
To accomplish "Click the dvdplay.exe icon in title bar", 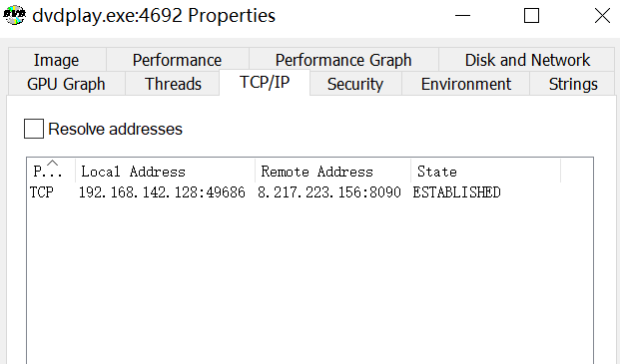I will click(15, 15).
